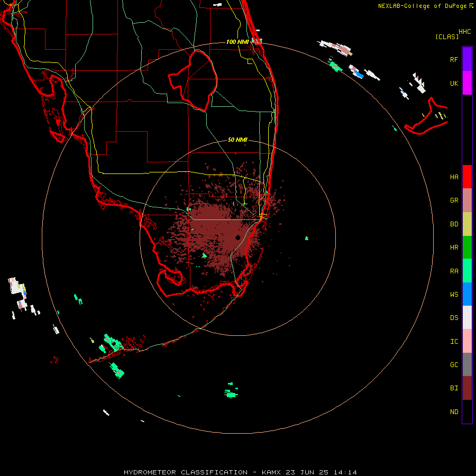Click the WS legend label
476x476 pixels.
click(x=454, y=294)
